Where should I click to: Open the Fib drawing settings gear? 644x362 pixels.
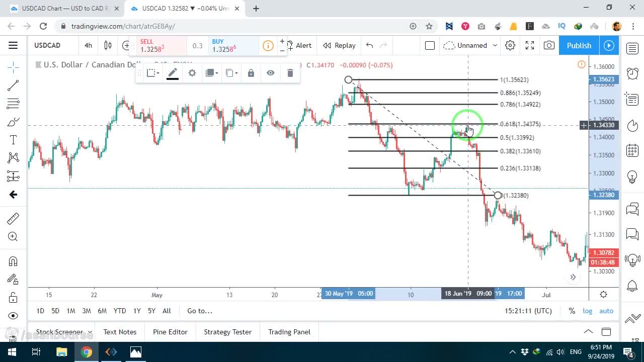coord(192,73)
